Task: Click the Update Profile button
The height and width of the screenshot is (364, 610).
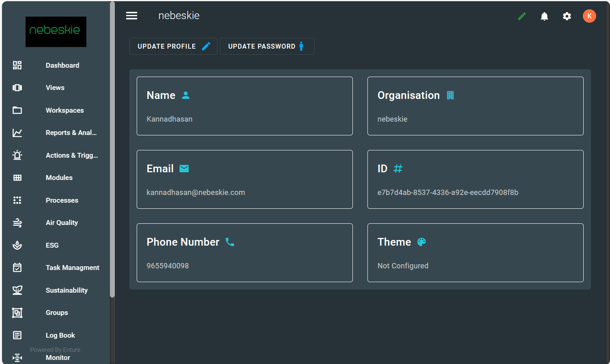Action: [x=173, y=46]
